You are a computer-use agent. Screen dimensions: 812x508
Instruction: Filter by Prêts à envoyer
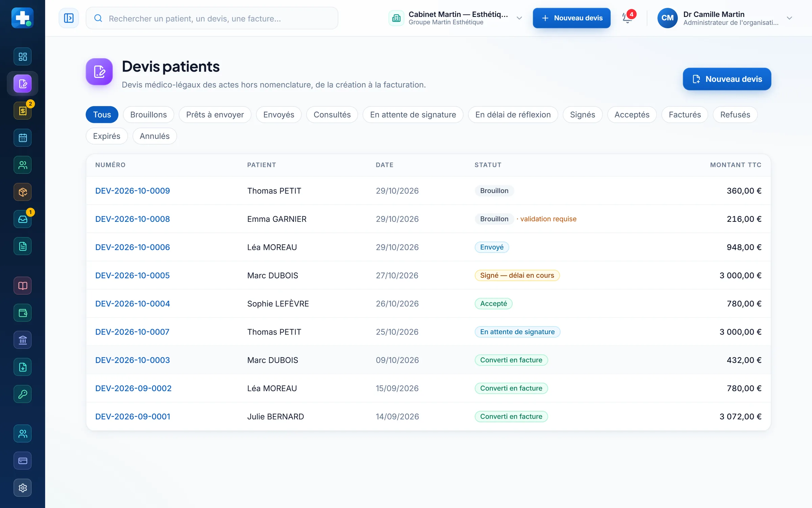215,114
